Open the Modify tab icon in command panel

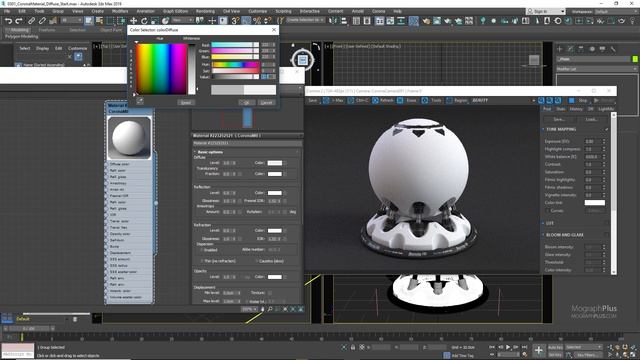pos(571,49)
